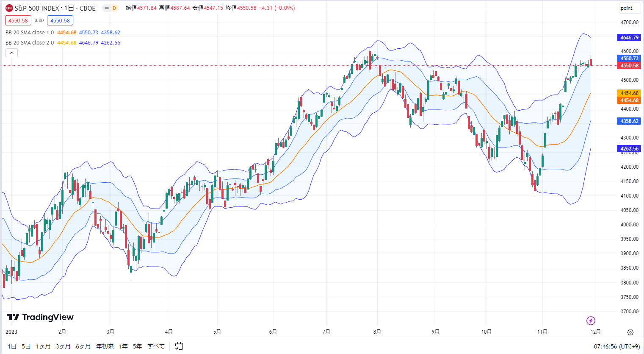Click the 4700.00 price axis label
This screenshot has width=644, height=354.
[x=629, y=22]
